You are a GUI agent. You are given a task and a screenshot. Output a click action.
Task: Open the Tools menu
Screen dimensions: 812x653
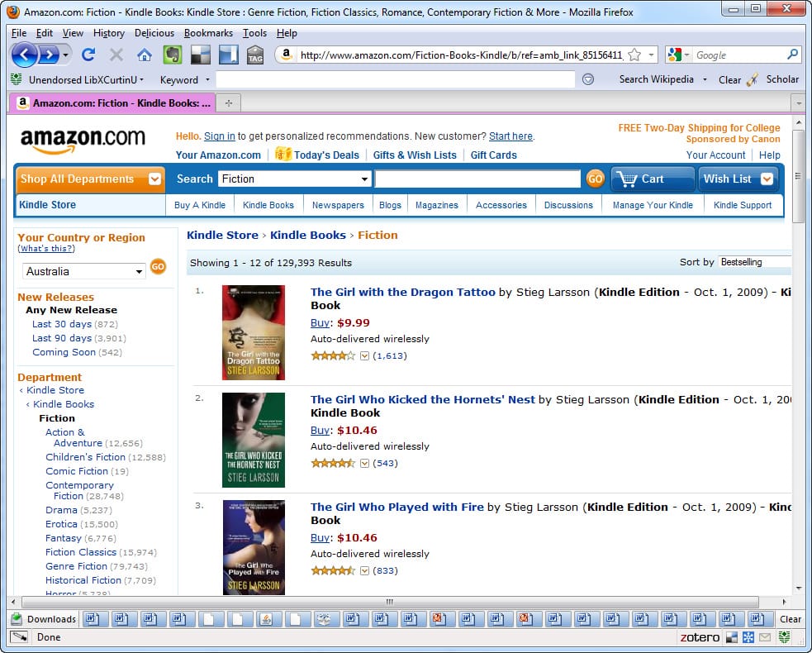[254, 33]
